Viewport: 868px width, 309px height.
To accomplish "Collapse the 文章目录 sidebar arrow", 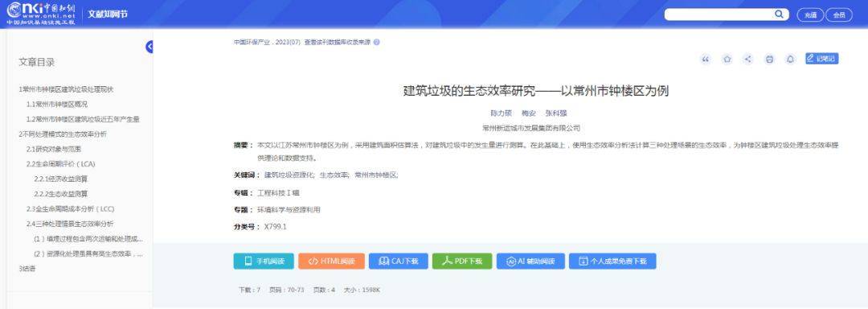I will click(149, 47).
